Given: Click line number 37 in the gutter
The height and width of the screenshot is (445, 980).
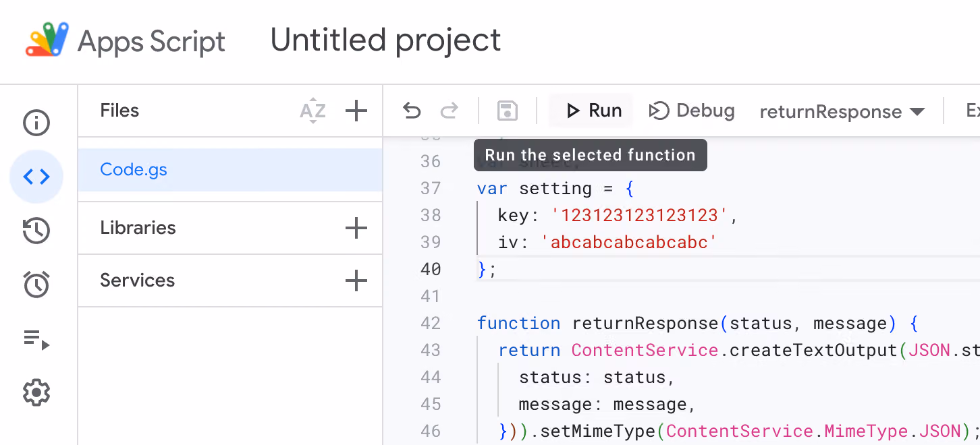Looking at the screenshot, I should pyautogui.click(x=431, y=188).
